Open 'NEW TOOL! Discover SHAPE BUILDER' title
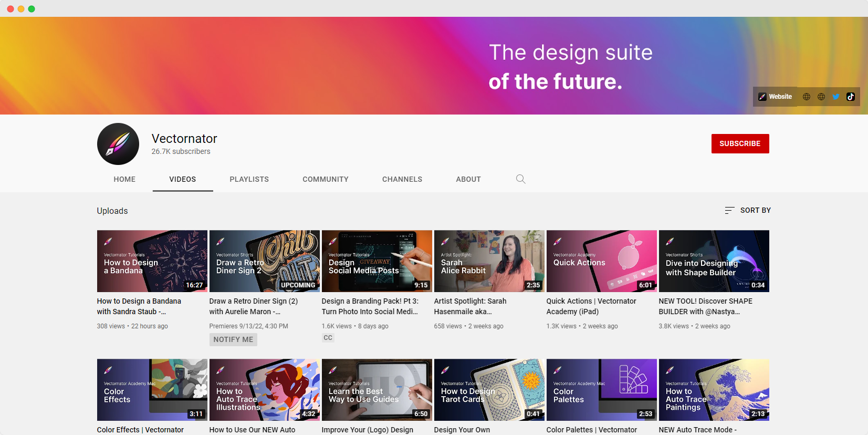 (x=706, y=306)
